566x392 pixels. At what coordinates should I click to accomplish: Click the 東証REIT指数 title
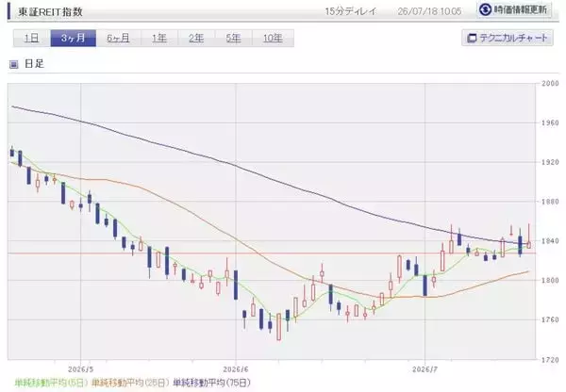click(50, 12)
